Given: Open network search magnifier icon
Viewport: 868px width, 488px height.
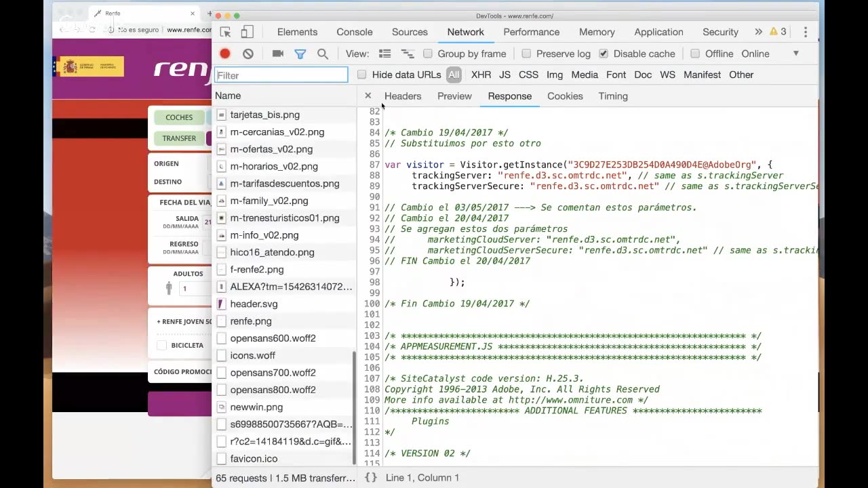Looking at the screenshot, I should coord(323,54).
